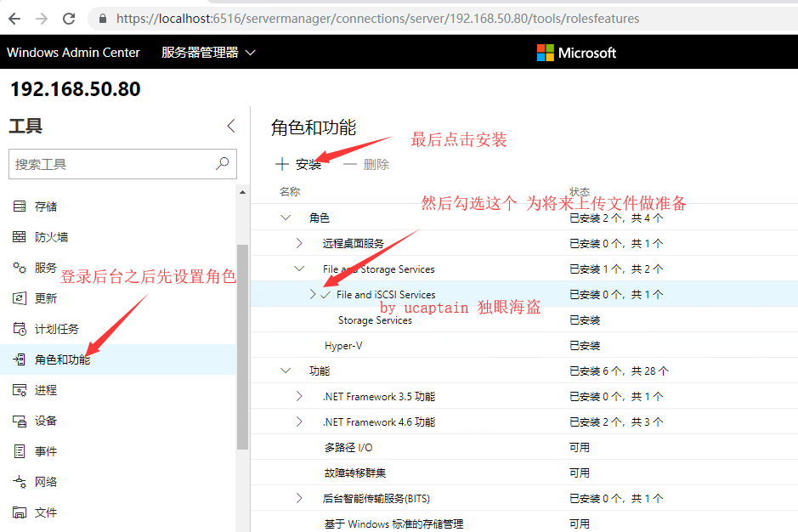Open the 服务 tool gear icon
The width and height of the screenshot is (798, 532).
(20, 267)
